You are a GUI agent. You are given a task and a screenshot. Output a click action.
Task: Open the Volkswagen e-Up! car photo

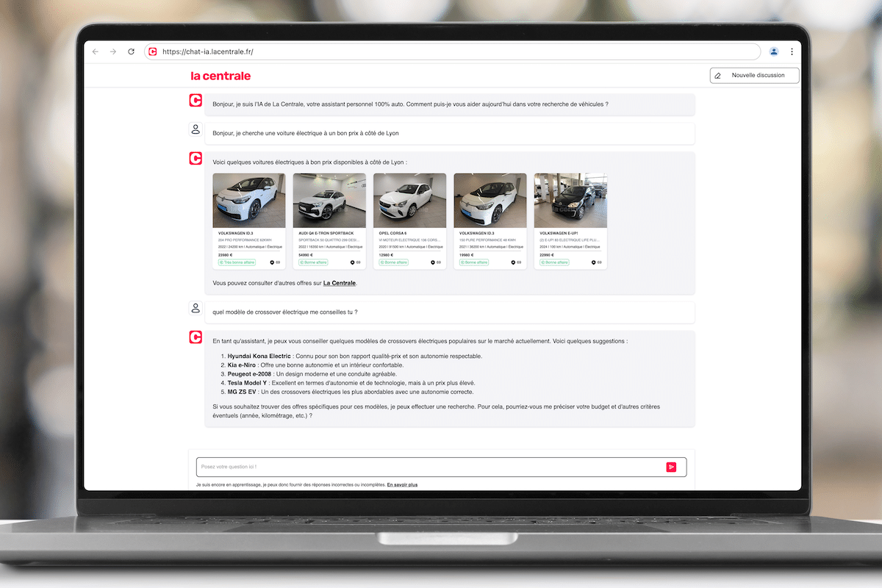tap(570, 201)
